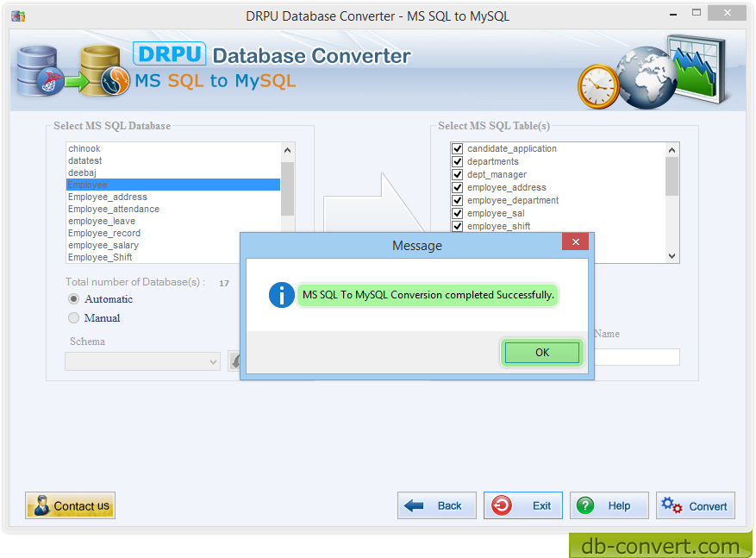Image resolution: width=756 pixels, height=558 pixels.
Task: Click the Contact us button
Action: tap(71, 505)
